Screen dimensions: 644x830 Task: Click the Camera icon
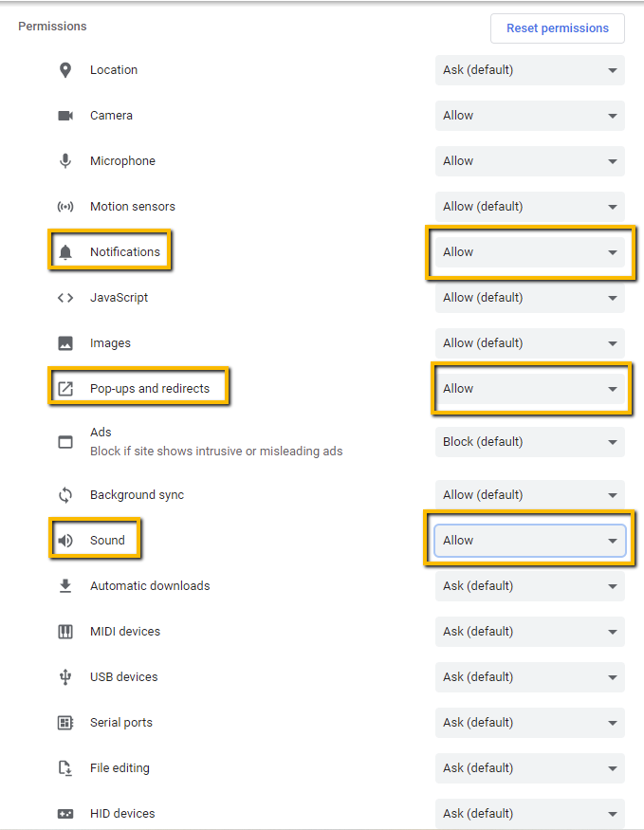click(65, 116)
